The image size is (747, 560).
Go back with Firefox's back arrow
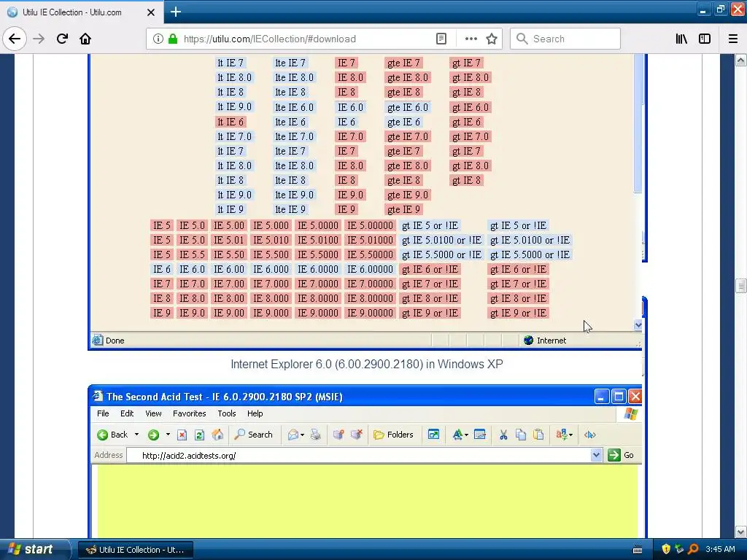point(15,39)
